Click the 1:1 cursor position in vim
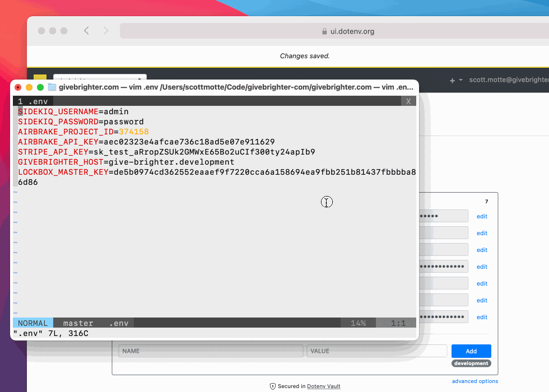This screenshot has height=392, width=549. pos(398,323)
